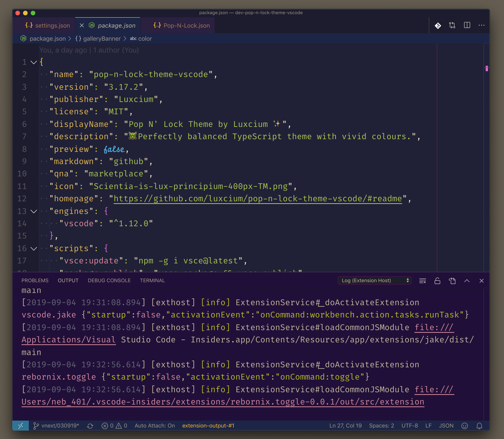Split the editor to the right

[467, 25]
